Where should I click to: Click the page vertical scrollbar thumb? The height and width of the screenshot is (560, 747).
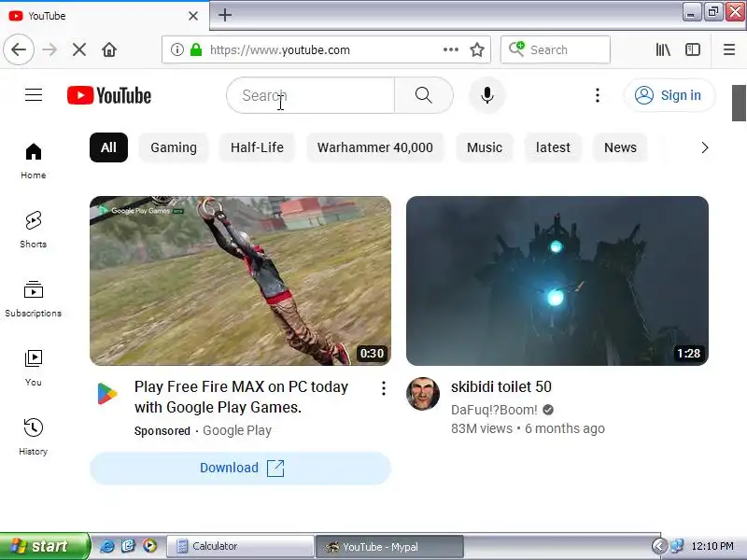click(x=739, y=103)
